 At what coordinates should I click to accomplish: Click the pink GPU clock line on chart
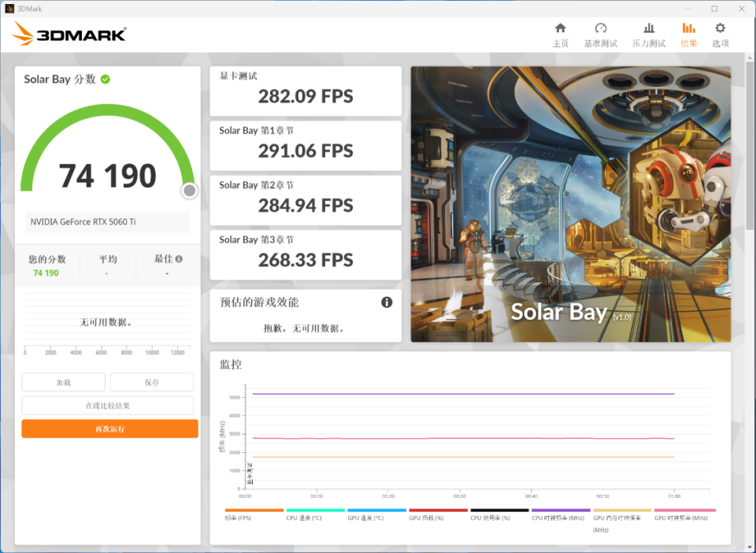[x=463, y=438]
